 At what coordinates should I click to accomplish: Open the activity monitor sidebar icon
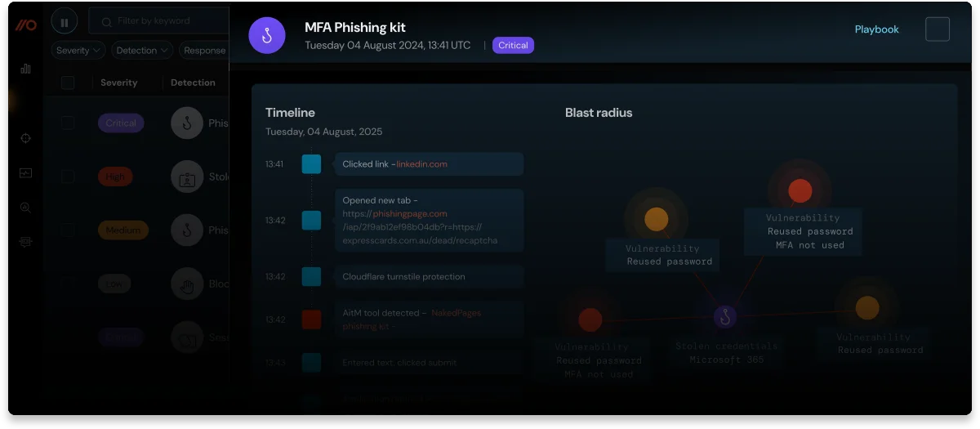click(25, 173)
